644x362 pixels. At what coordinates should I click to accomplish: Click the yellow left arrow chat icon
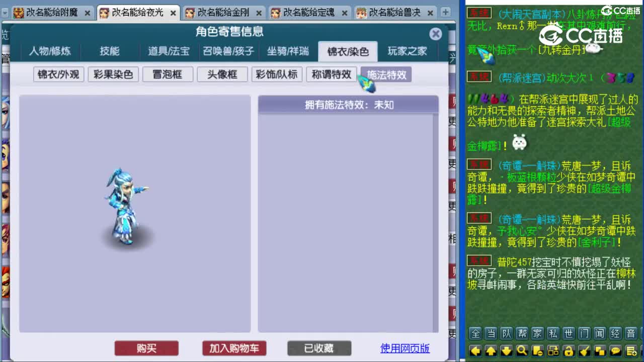tap(475, 350)
